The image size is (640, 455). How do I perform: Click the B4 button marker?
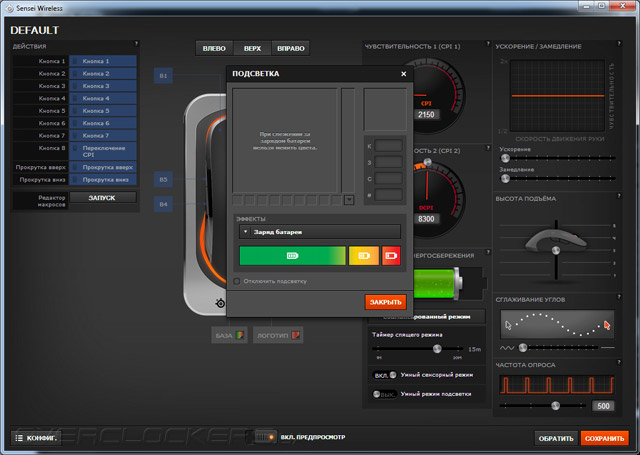163,204
